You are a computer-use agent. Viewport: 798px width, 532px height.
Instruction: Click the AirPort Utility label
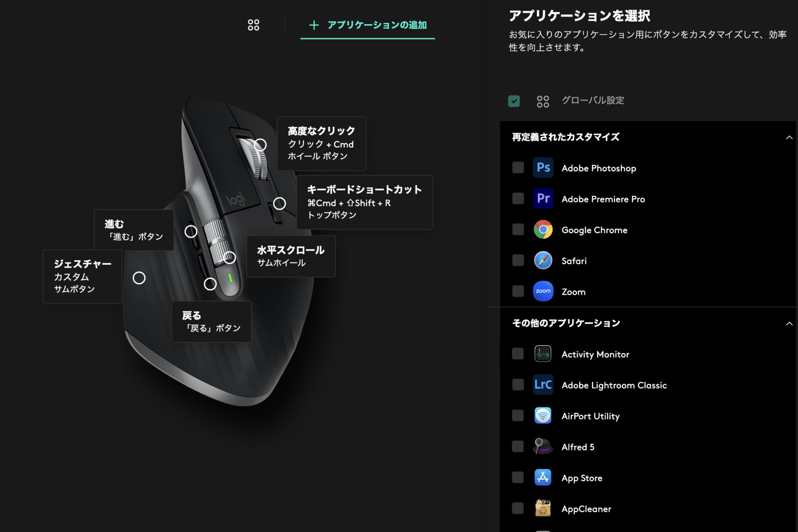[590, 416]
